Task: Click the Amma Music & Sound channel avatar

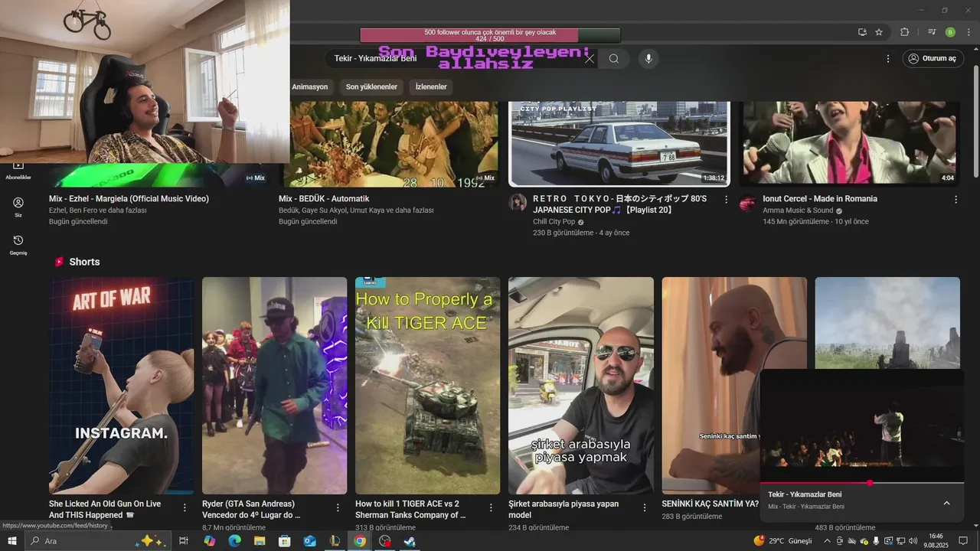Action: coord(748,203)
